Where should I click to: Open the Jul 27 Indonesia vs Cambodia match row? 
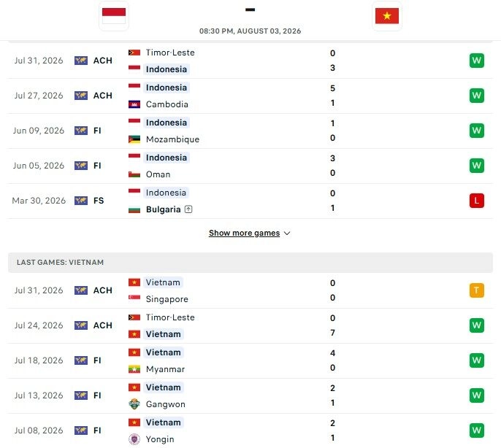pyautogui.click(x=250, y=96)
